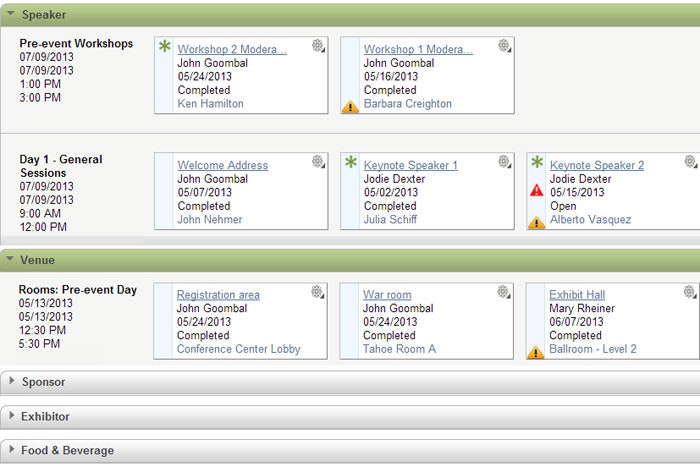Click gear icon on War room card
The image size is (700, 467).
(504, 292)
